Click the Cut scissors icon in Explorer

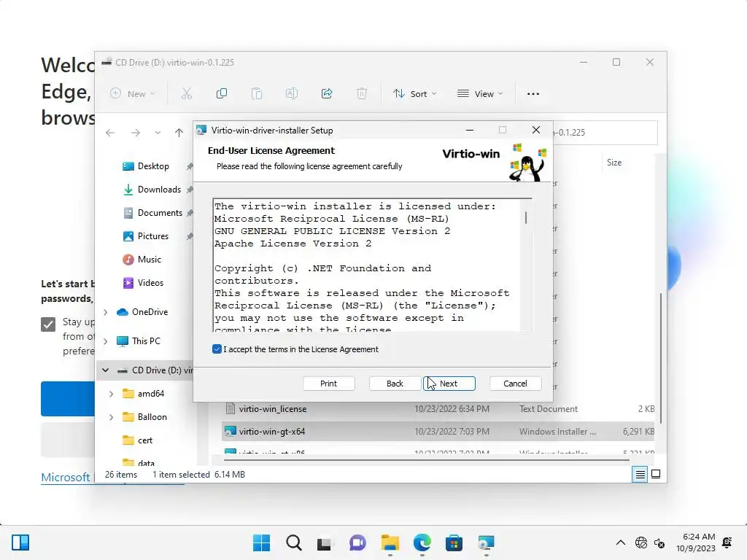pyautogui.click(x=187, y=94)
